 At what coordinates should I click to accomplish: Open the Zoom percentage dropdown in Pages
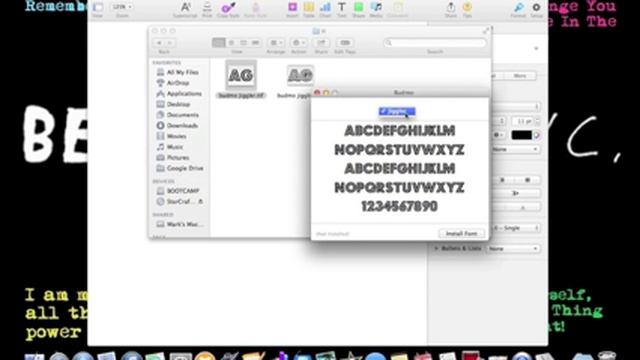point(122,7)
